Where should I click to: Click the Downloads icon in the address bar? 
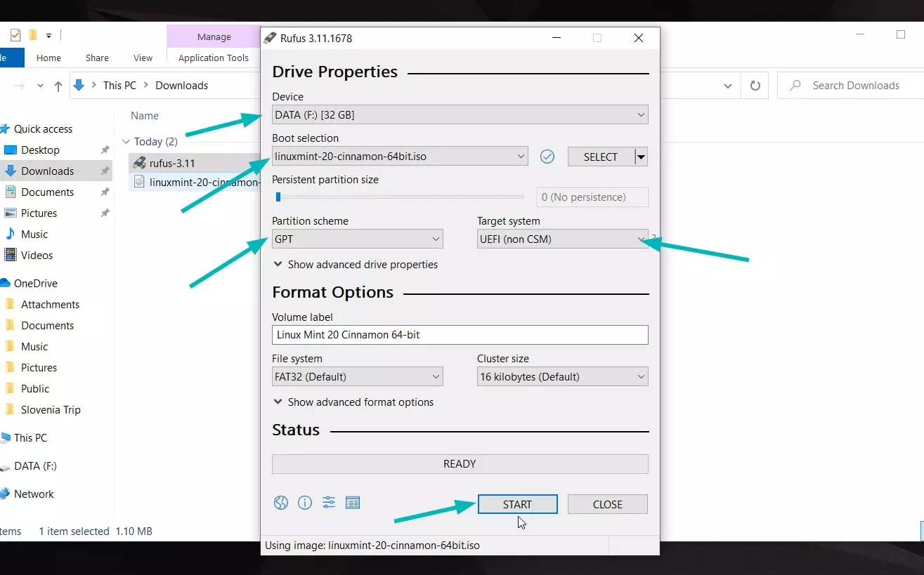pyautogui.click(x=79, y=85)
